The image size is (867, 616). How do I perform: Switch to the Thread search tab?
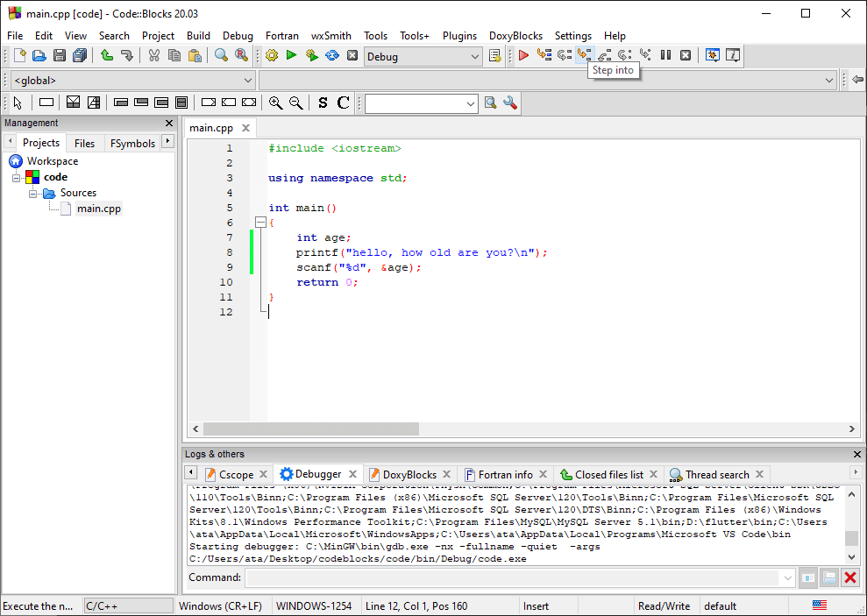pos(717,474)
